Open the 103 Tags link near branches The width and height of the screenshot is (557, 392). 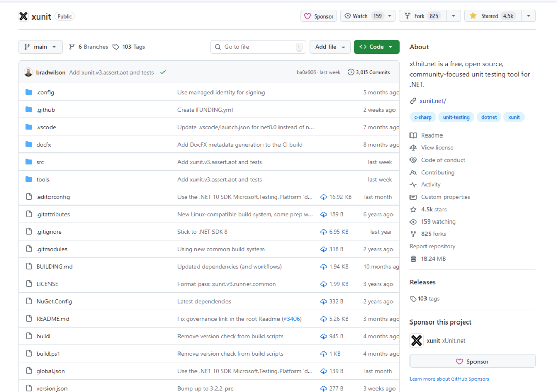coord(129,47)
